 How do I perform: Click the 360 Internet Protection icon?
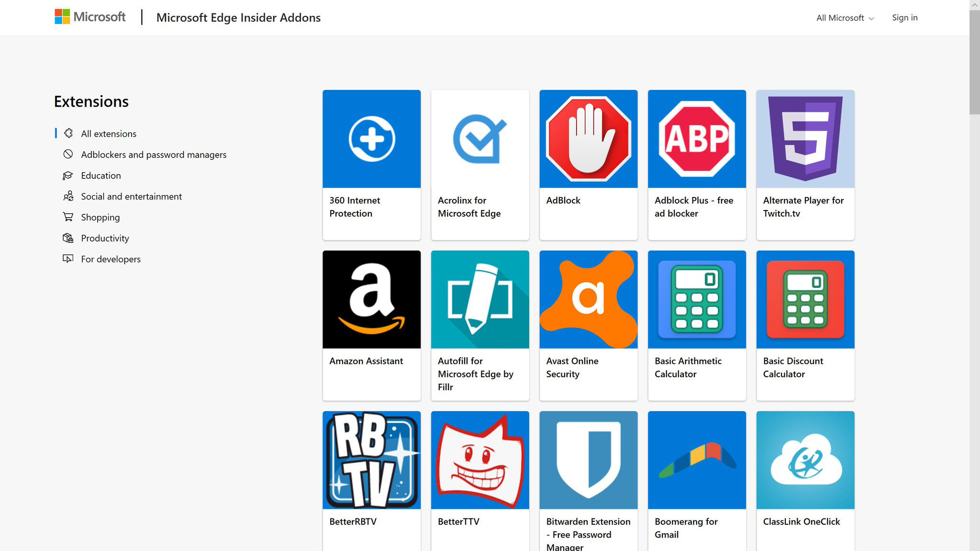[371, 139]
